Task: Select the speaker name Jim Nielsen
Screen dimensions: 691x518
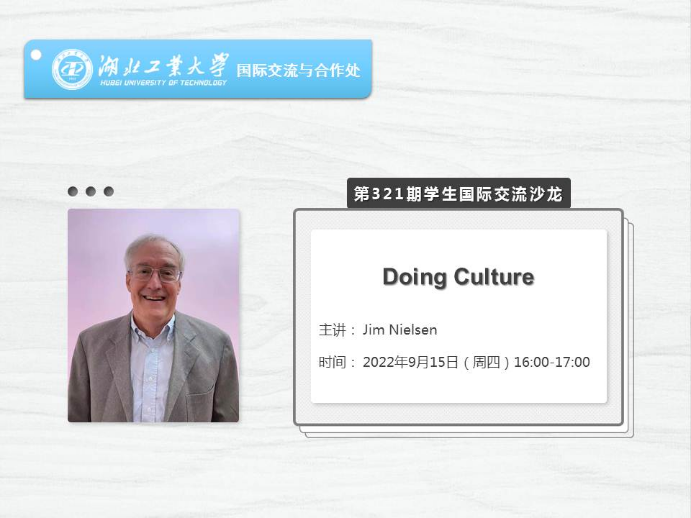Action: 400,330
